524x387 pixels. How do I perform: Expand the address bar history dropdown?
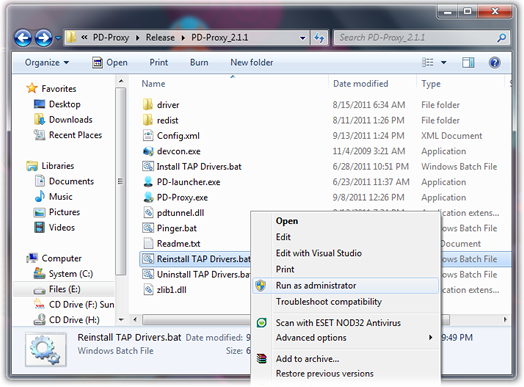tap(302, 38)
